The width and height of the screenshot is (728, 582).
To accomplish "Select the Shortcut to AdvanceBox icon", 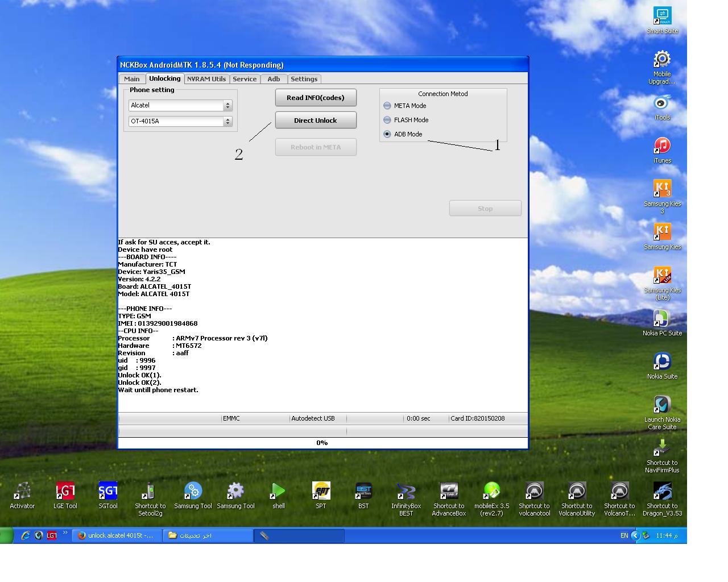I will pyautogui.click(x=449, y=499).
